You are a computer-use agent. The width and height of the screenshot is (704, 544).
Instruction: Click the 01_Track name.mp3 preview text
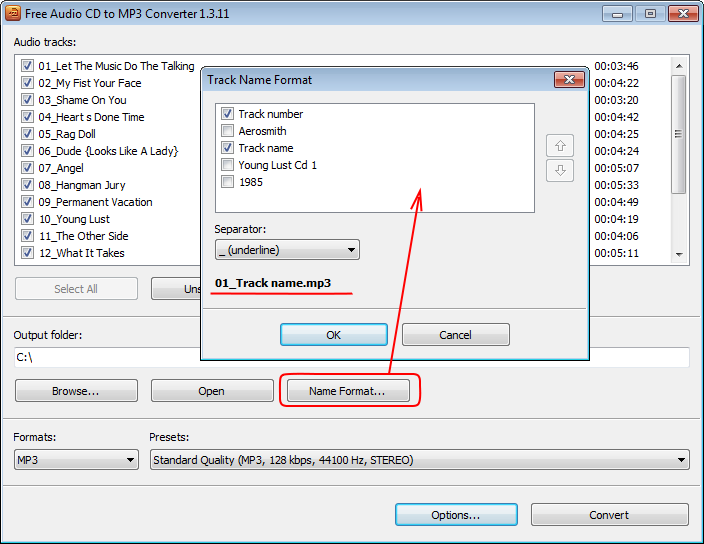coord(273,283)
